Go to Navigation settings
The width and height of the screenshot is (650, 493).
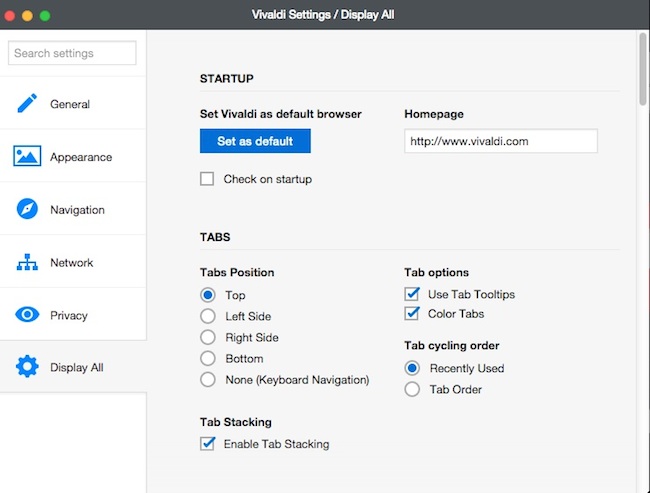[x=73, y=208]
